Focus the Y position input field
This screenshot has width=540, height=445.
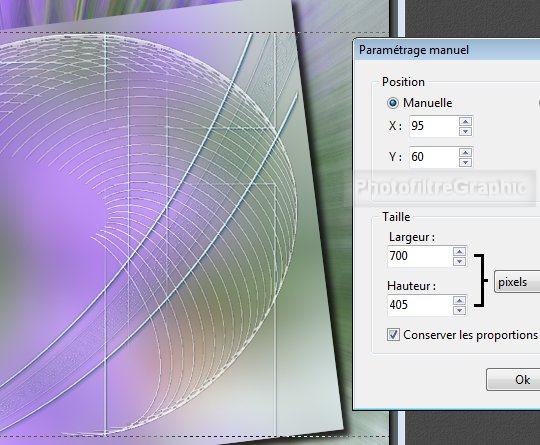click(x=434, y=157)
